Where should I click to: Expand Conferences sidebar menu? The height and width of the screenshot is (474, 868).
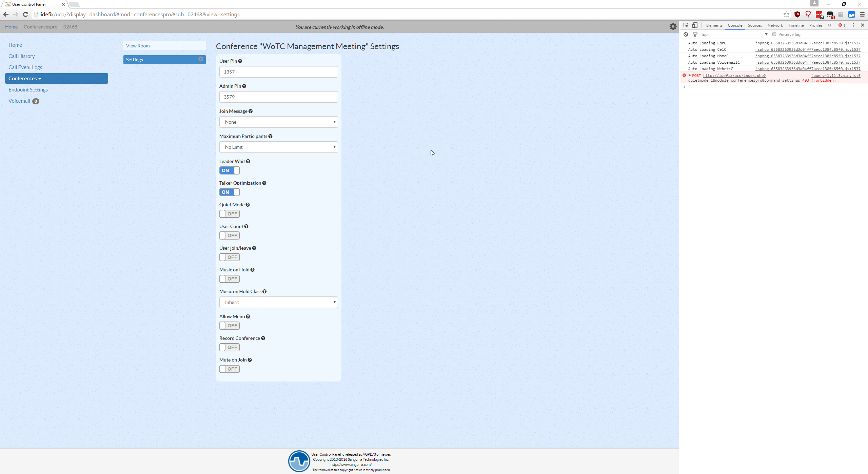[57, 78]
